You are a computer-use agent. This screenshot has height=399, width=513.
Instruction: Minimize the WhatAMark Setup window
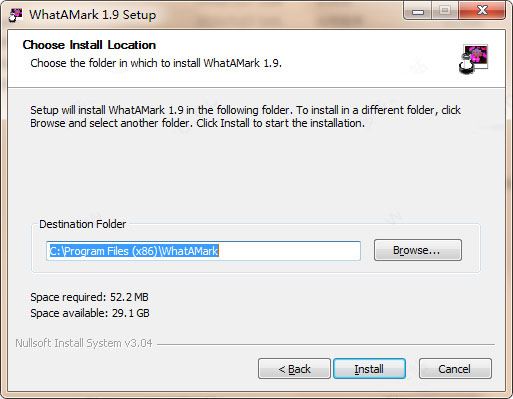point(418,11)
